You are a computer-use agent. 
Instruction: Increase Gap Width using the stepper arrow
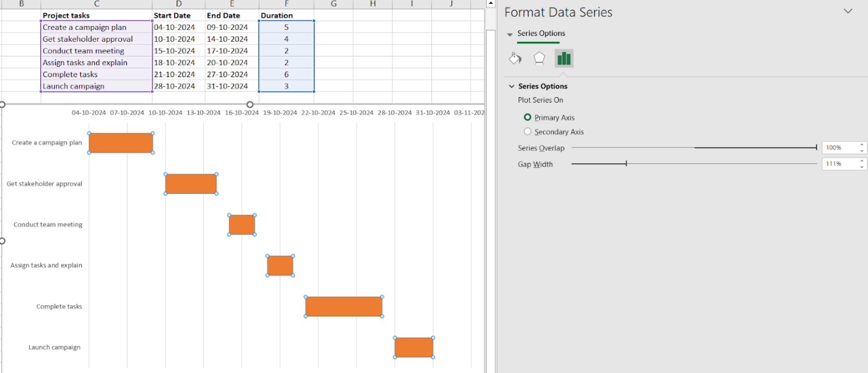[862, 161]
